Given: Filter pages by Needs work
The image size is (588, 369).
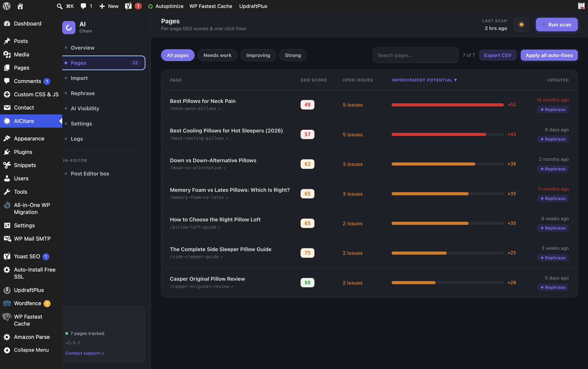Looking at the screenshot, I should tap(217, 55).
